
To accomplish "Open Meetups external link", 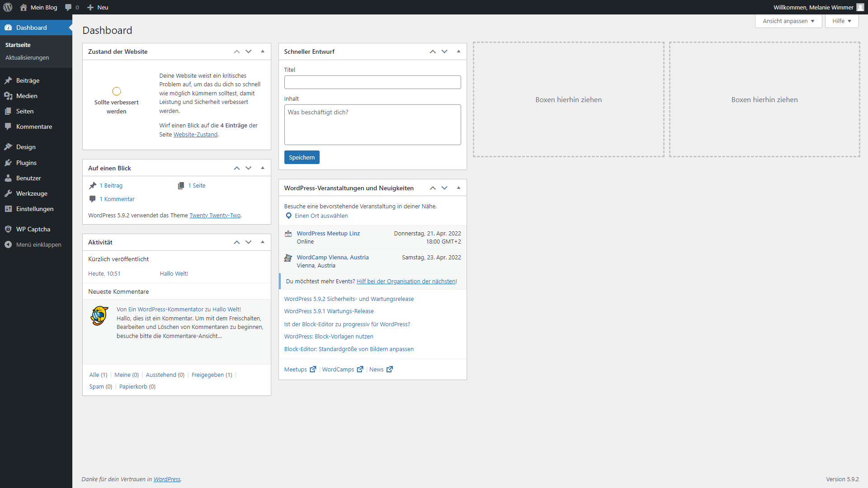I will 300,369.
